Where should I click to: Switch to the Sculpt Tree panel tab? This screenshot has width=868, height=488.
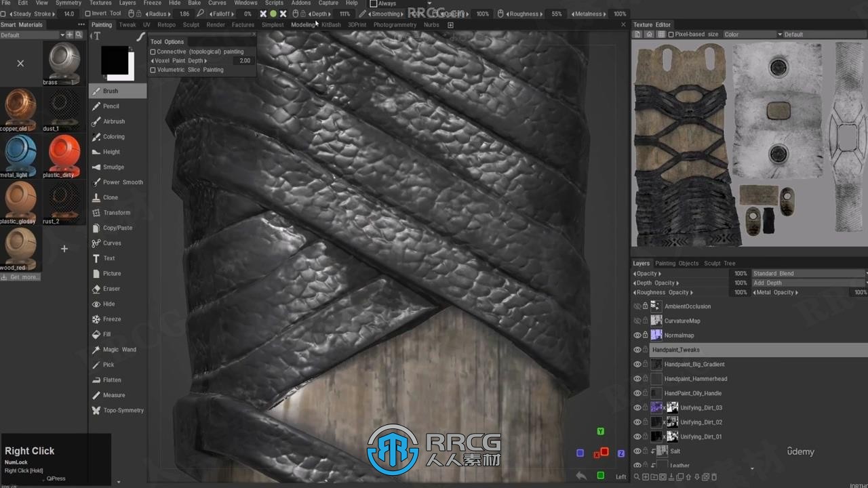click(719, 264)
